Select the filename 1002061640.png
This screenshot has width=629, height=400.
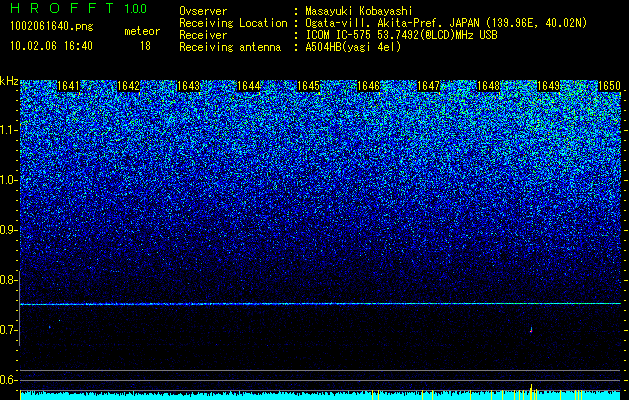point(52,26)
